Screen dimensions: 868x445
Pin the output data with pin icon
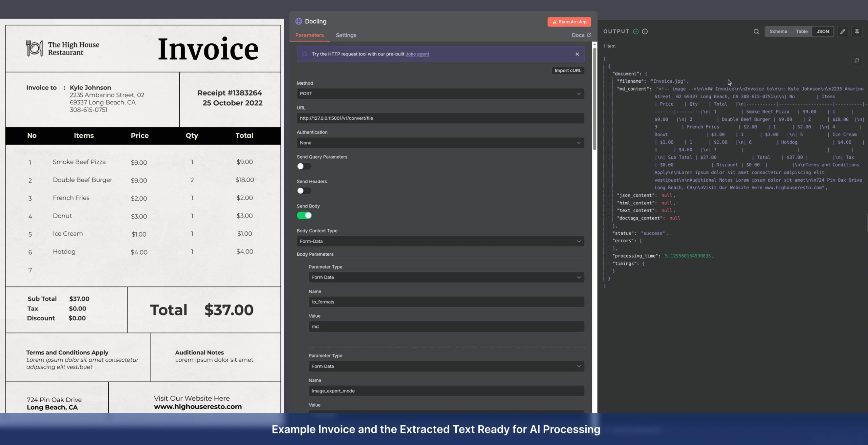tap(857, 32)
